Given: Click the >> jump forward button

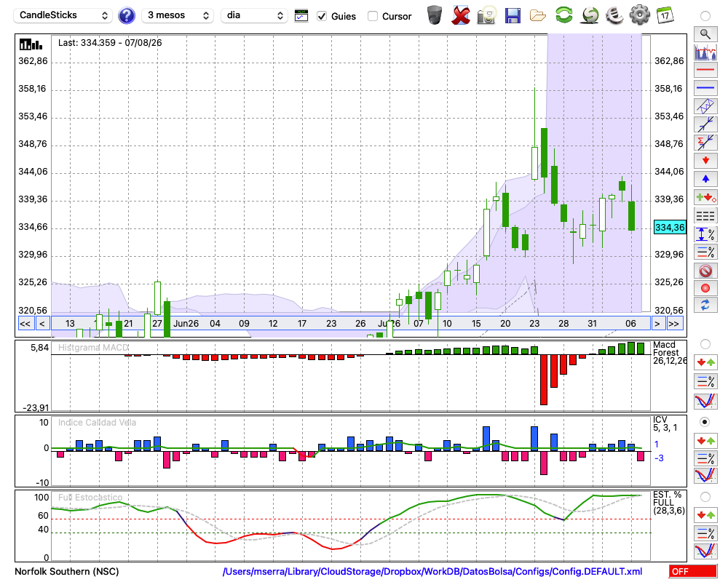Looking at the screenshot, I should click(x=675, y=324).
